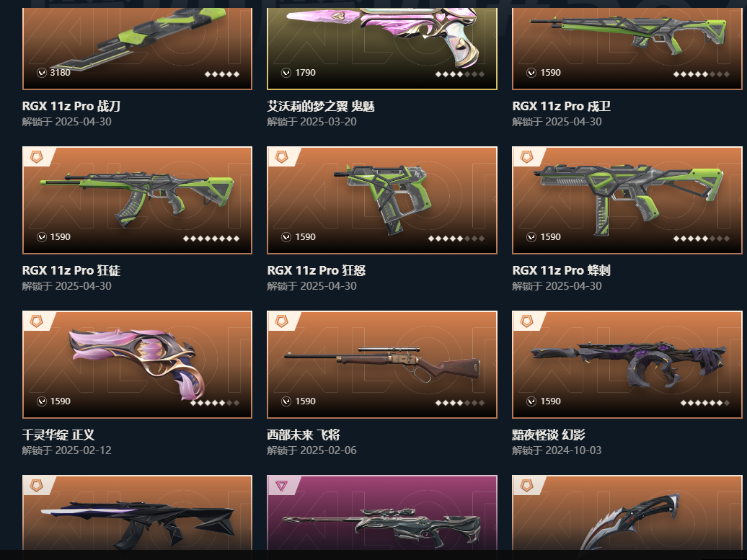
Task: Click the unlock date 2024-10-03 text
Action: 573,450
